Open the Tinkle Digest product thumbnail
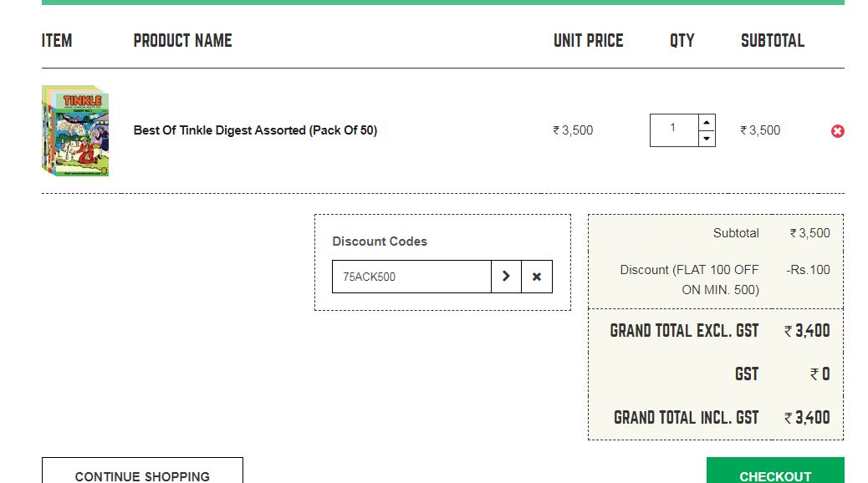Image resolution: width=868 pixels, height=483 pixels. tap(75, 131)
